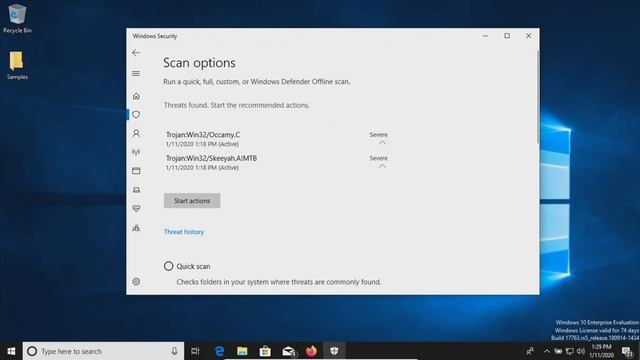
Task: Click Windows Security shield taskbar icon
Action: click(x=334, y=351)
